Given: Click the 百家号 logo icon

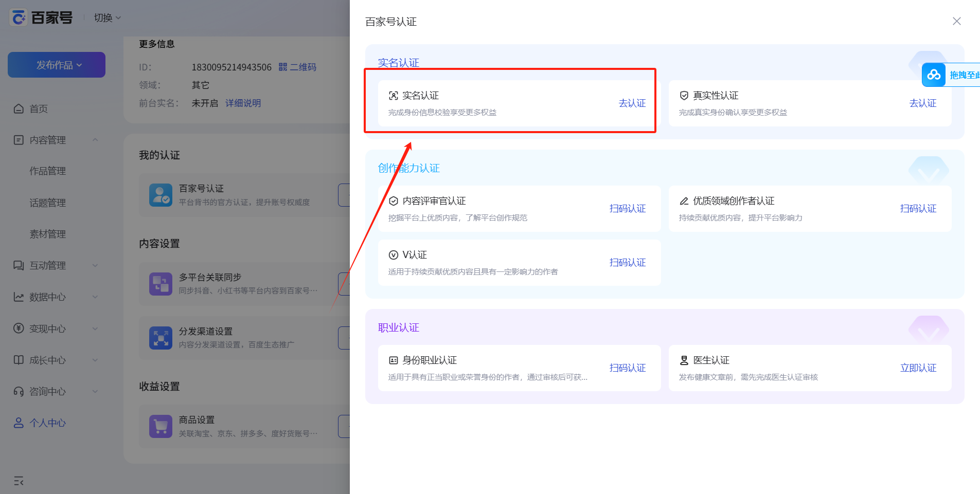Looking at the screenshot, I should (x=19, y=18).
